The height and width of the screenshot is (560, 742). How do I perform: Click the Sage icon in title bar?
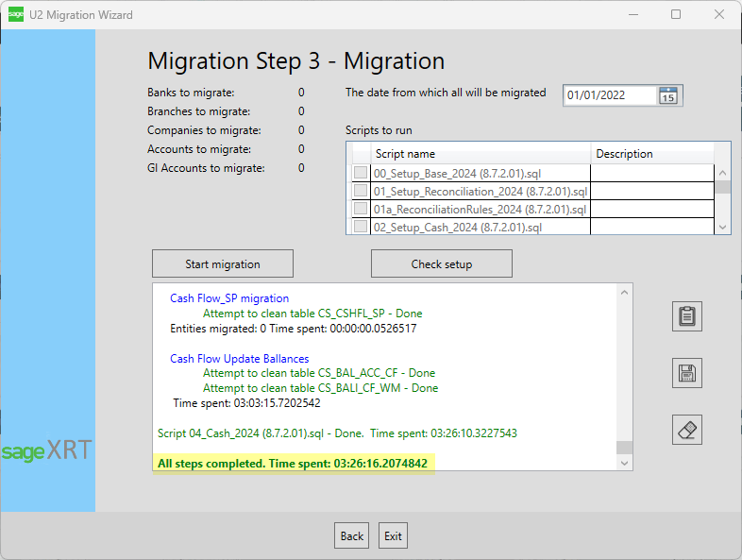click(15, 15)
